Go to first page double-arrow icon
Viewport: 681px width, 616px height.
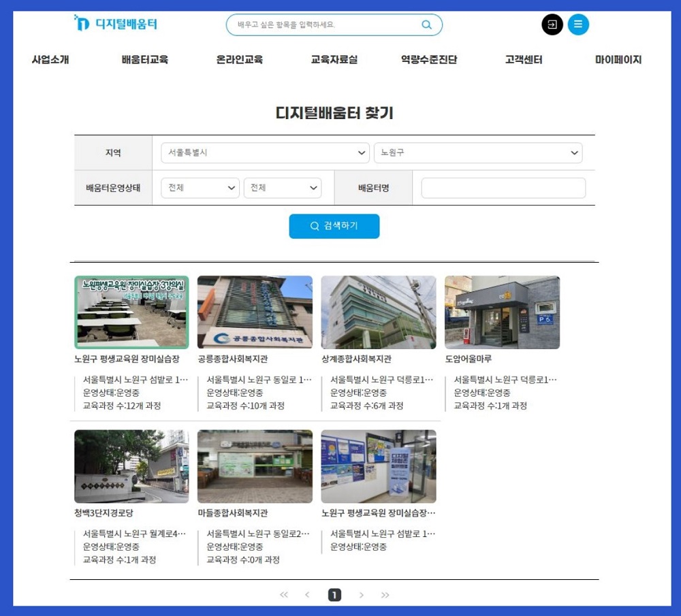[284, 595]
